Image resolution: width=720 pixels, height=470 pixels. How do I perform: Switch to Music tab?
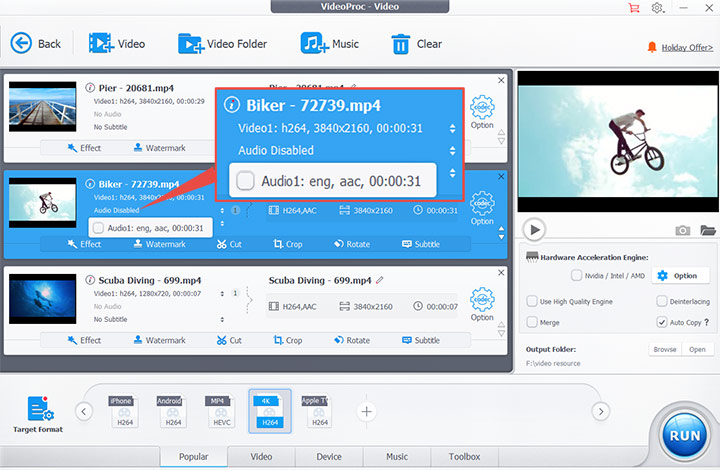pyautogui.click(x=397, y=457)
